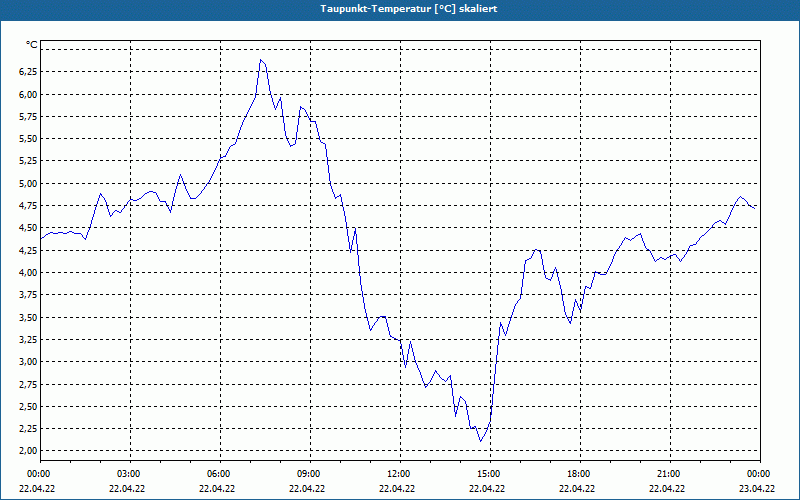
Task: Click the 4,75 y-axis value
Action: tap(28, 206)
